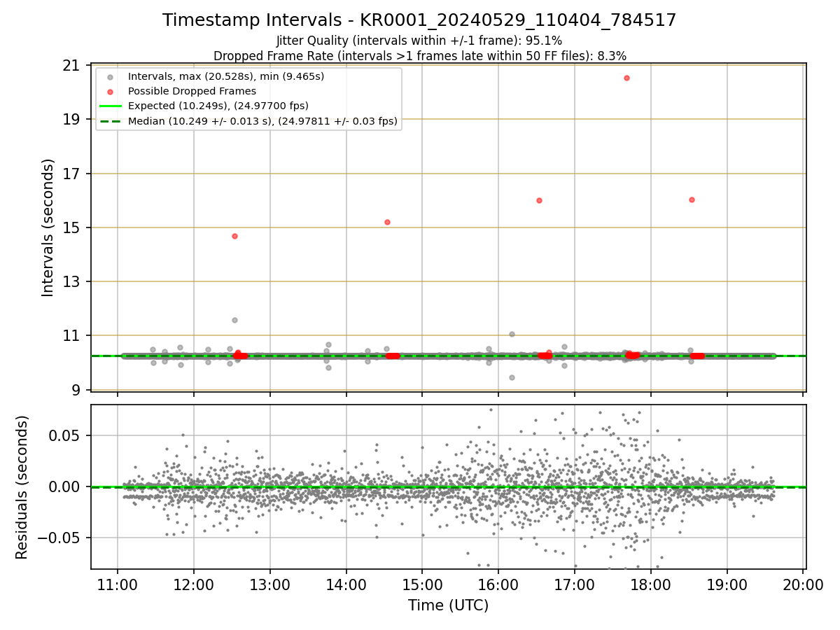Click the 'Intervals (seconds)' y-axis label
Image resolution: width=840 pixels, height=630 pixels.
(48, 227)
